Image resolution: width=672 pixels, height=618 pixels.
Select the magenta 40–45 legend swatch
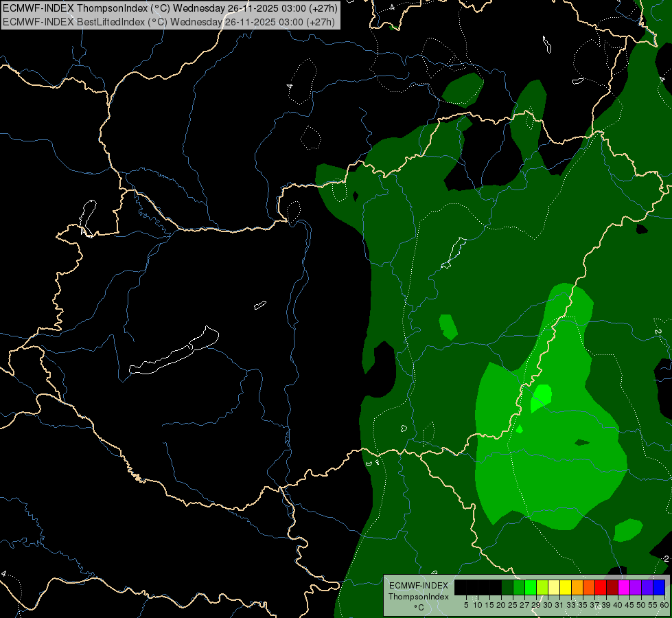click(x=624, y=588)
